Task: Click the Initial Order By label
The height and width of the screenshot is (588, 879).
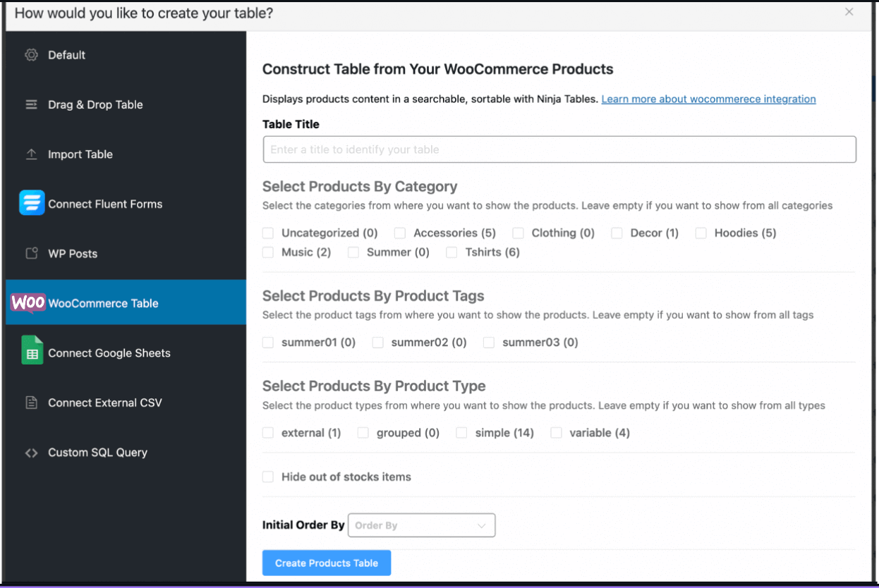Action: 303,525
